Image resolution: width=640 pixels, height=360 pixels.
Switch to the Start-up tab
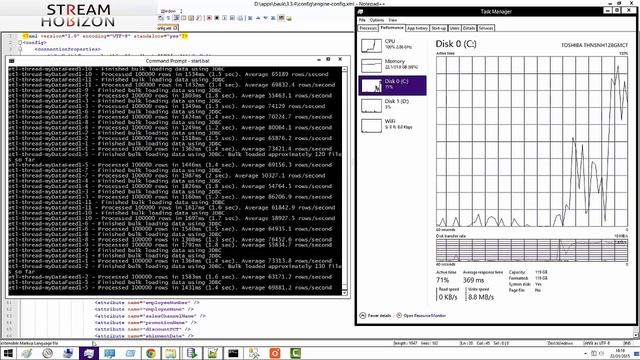pyautogui.click(x=439, y=28)
